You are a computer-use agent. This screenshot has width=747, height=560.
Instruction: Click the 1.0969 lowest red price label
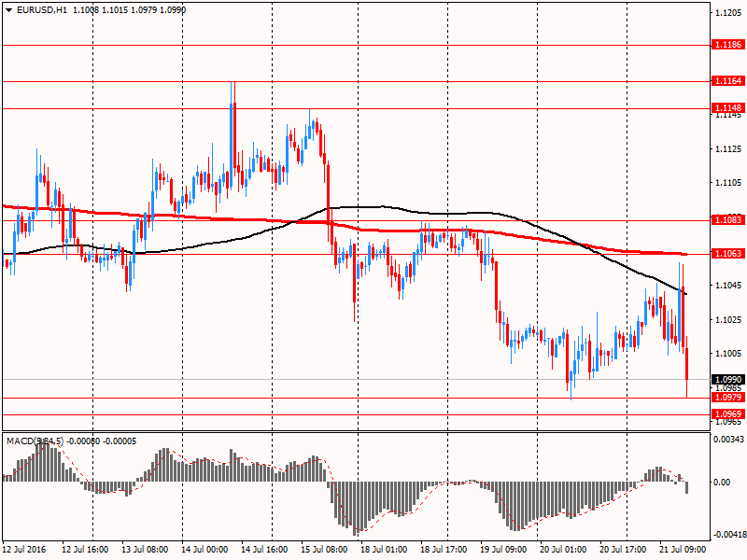(727, 413)
